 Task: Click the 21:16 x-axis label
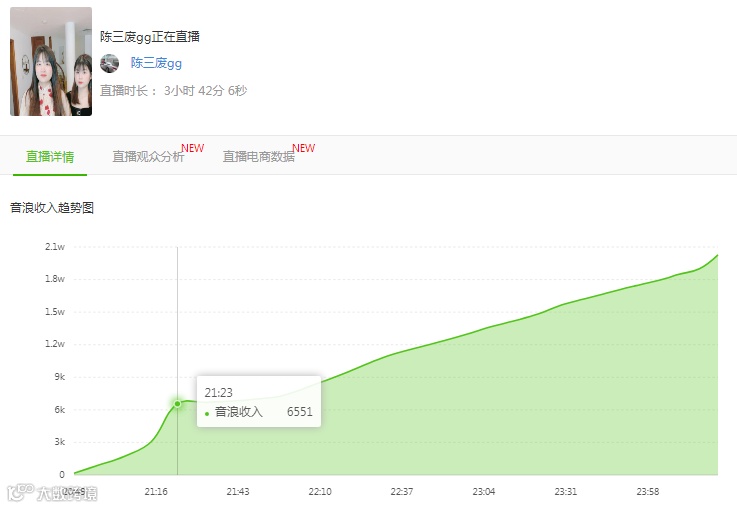click(156, 492)
